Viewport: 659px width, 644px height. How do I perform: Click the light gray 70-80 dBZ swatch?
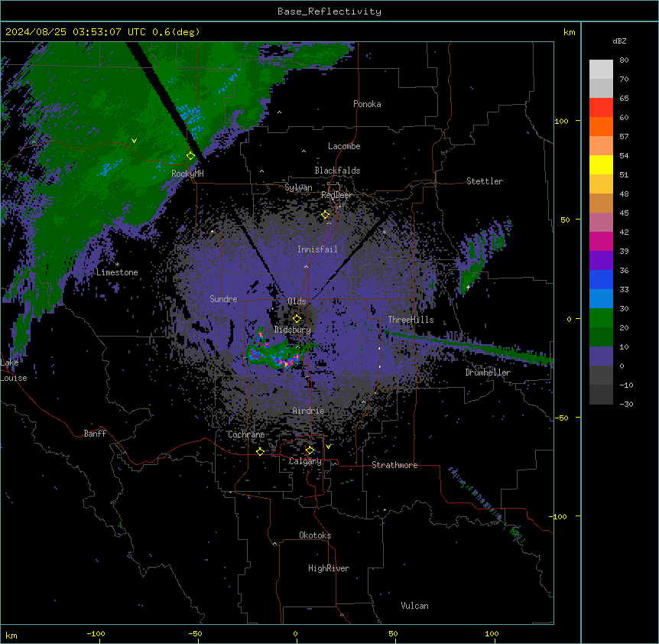pos(601,70)
